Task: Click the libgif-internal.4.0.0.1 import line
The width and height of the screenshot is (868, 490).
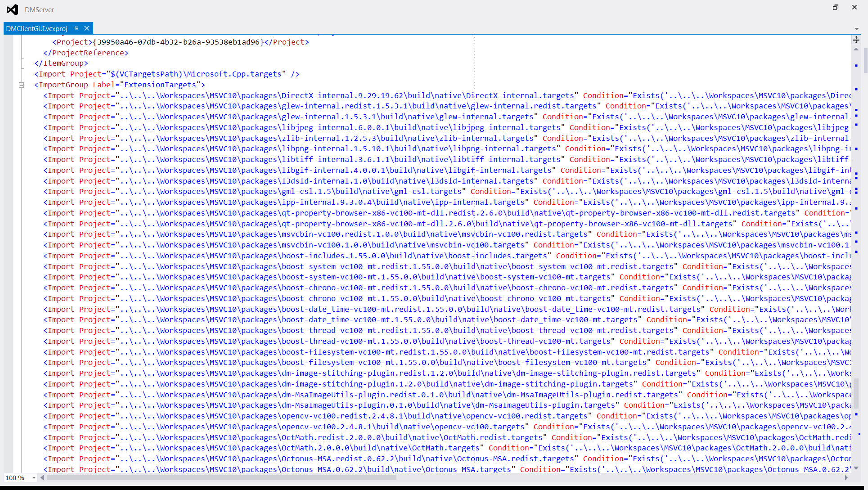Action: (447, 170)
